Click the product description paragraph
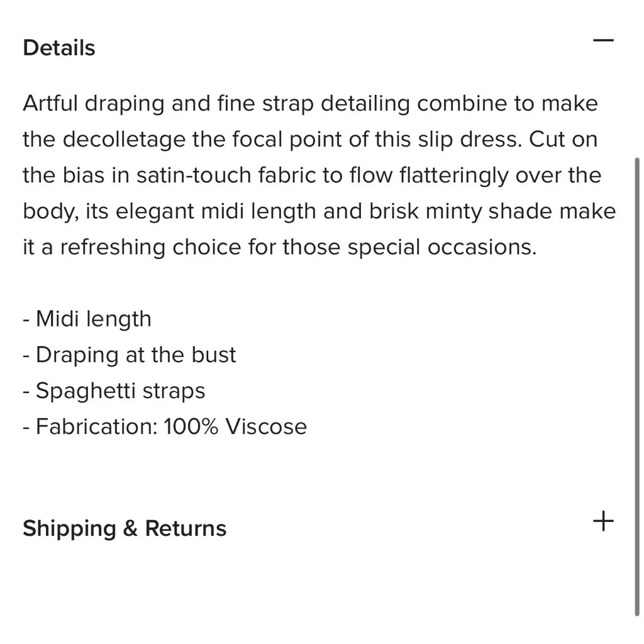 [308, 175]
